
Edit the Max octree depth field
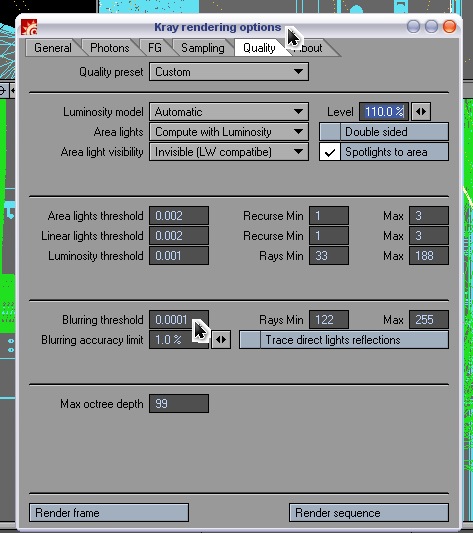pyautogui.click(x=179, y=403)
